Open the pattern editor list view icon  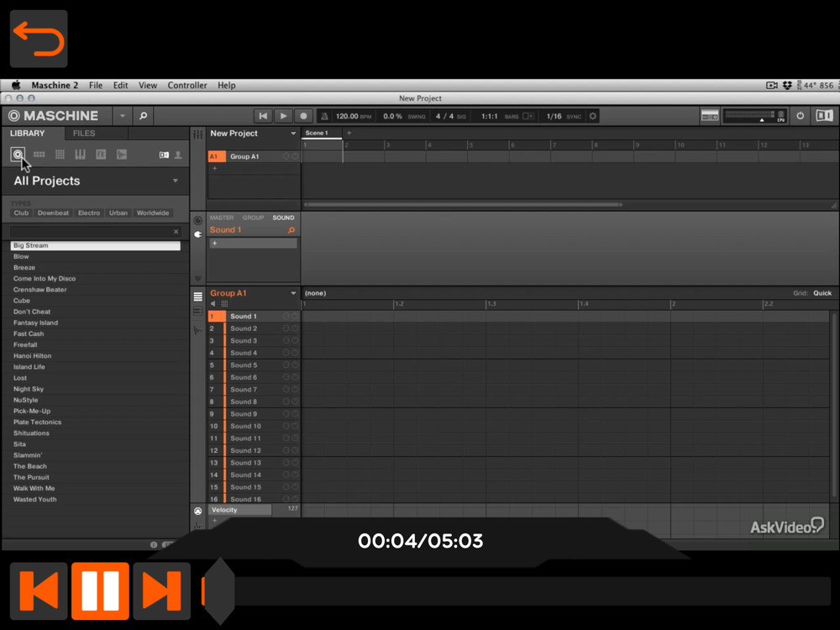pyautogui.click(x=197, y=297)
